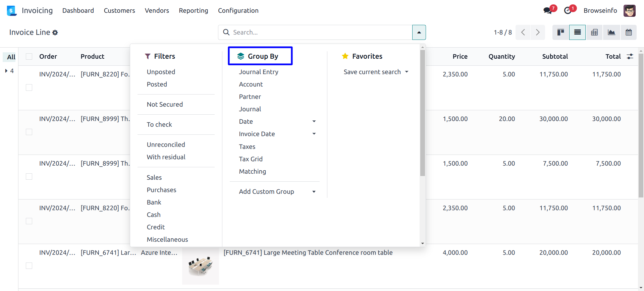Click the Search input field
Image resolution: width=644 pixels, height=291 pixels.
(319, 32)
